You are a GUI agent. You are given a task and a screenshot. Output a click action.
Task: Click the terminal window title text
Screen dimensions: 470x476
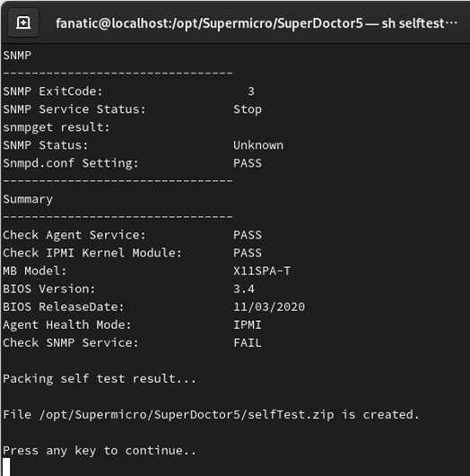click(257, 23)
